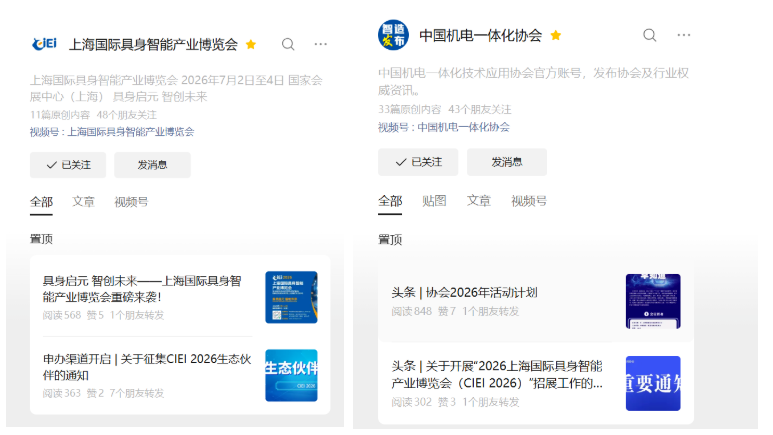Open more options for 上海国际具身智能产业博览会

(320, 44)
